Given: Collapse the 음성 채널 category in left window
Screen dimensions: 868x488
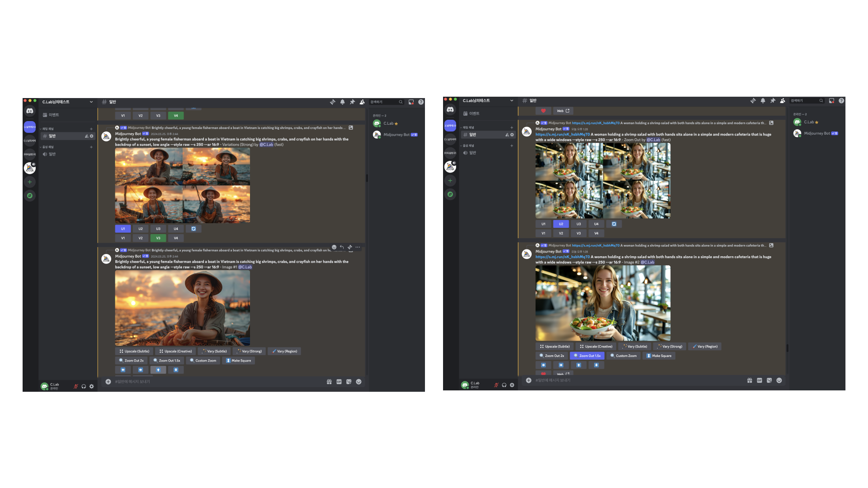Looking at the screenshot, I should pos(48,147).
